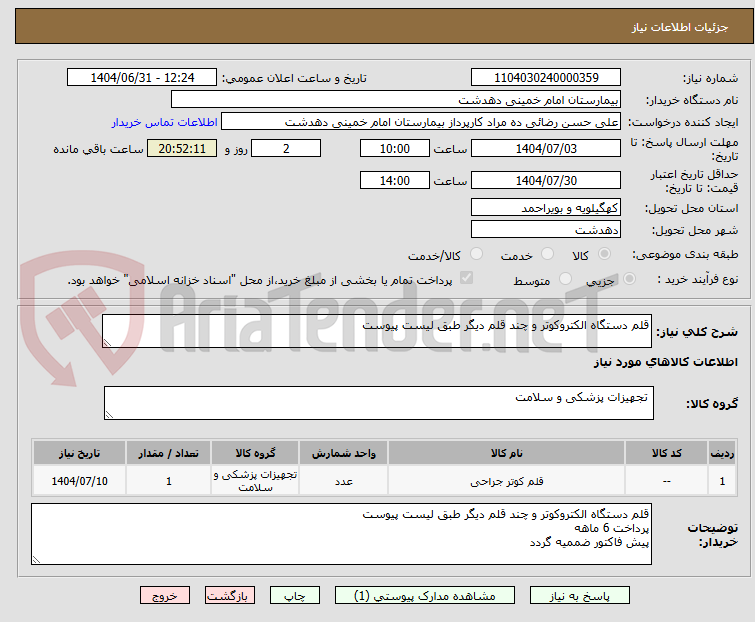755x622 pixels.
Task: Click the section heading اطلاعات کالاهای مورد نیاز
Action: coord(665,362)
